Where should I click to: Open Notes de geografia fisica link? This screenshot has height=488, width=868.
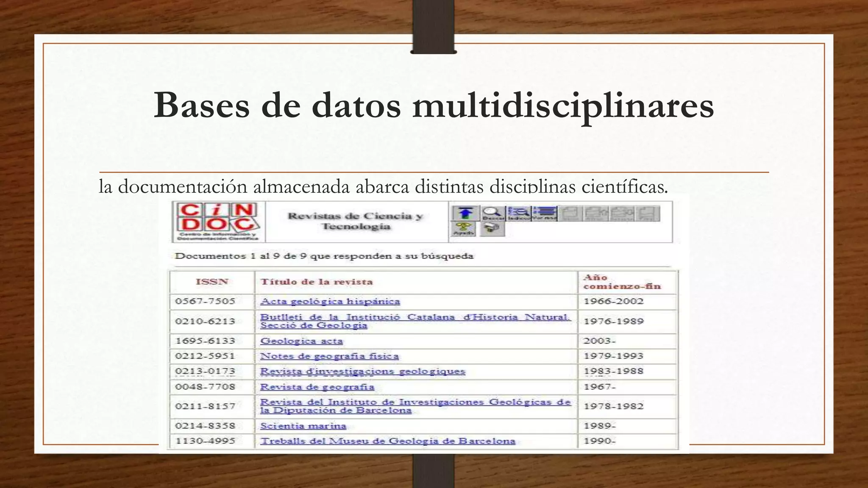point(329,356)
